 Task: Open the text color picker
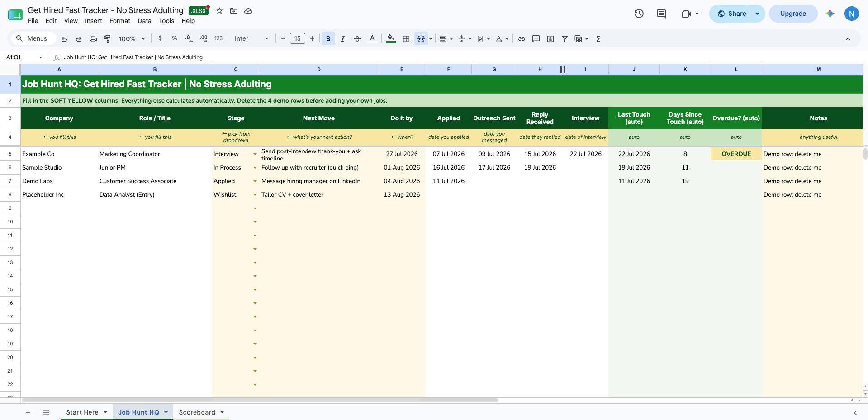372,39
